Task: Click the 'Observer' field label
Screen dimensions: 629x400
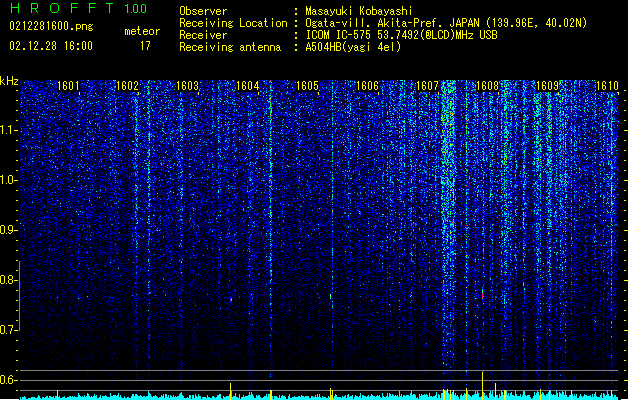Action: pyautogui.click(x=203, y=11)
